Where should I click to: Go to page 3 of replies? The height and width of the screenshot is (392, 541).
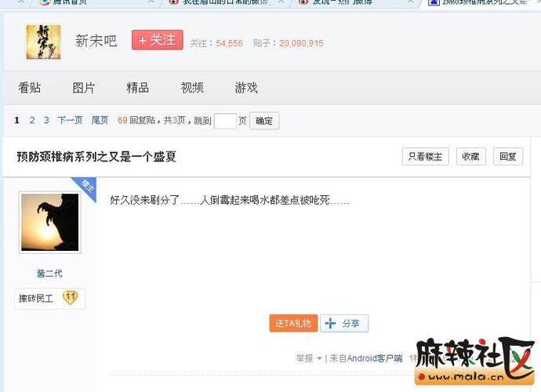[46, 120]
